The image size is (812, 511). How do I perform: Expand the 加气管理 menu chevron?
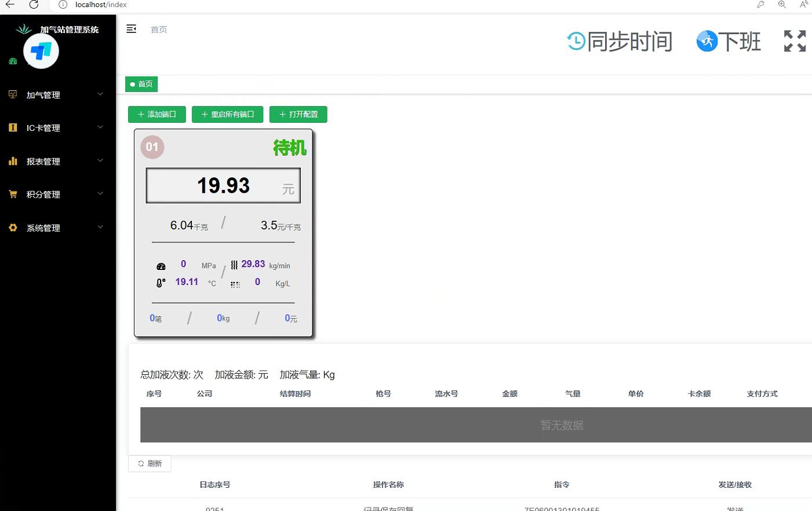(100, 94)
